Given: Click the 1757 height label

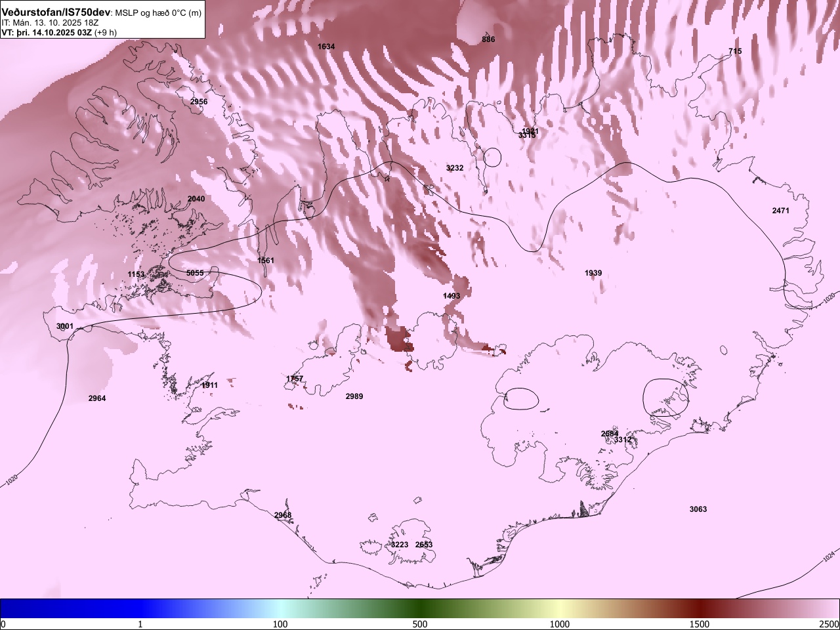Looking at the screenshot, I should (x=295, y=379).
